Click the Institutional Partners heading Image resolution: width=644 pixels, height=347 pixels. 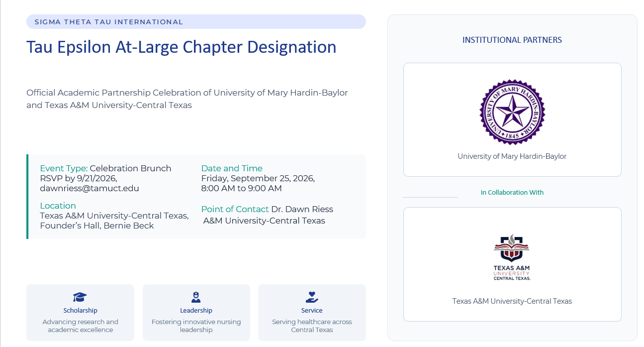tap(512, 40)
